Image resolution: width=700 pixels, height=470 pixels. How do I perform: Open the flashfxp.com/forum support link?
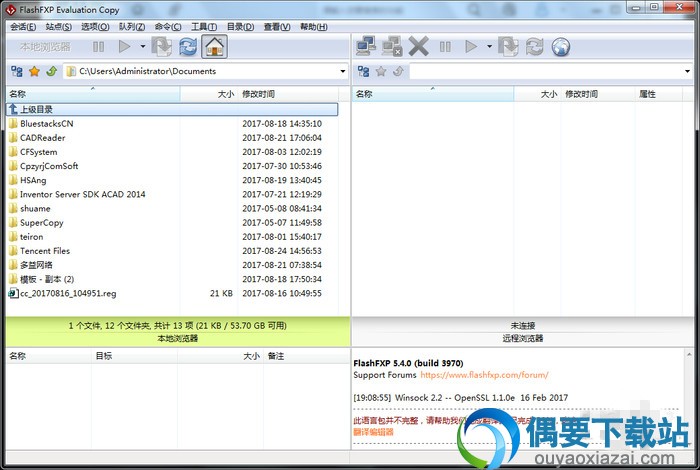click(484, 375)
